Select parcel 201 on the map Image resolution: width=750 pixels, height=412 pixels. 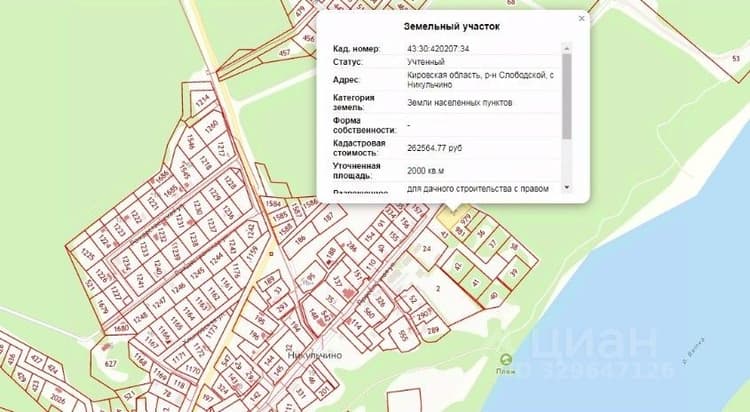click(323, 391)
